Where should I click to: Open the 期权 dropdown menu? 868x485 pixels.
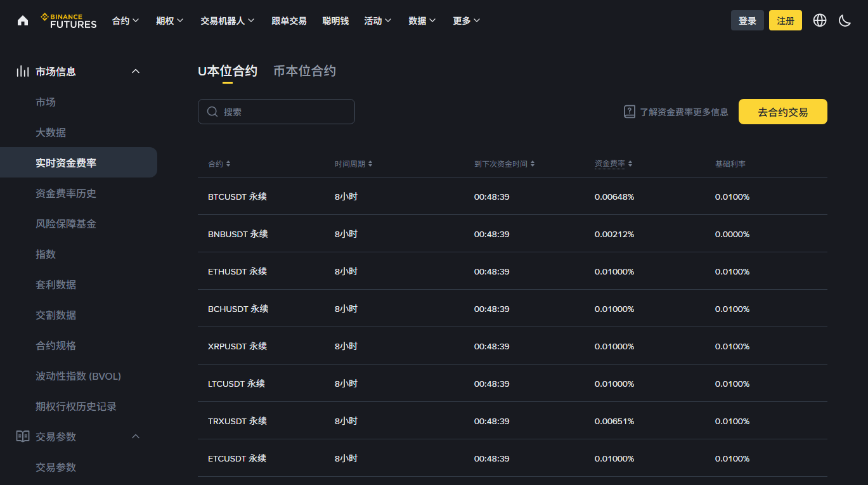click(170, 21)
